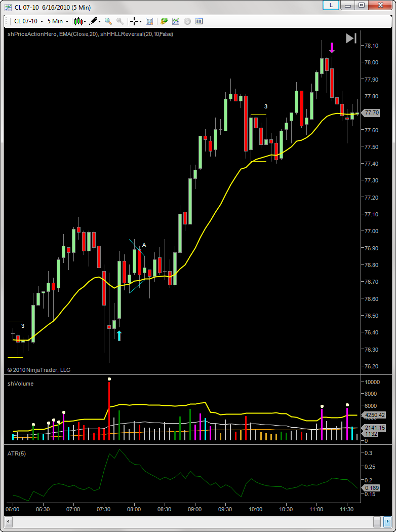This screenshot has width=396, height=532.
Task: Click the cyan up arrow reversal marker
Action: (119, 335)
